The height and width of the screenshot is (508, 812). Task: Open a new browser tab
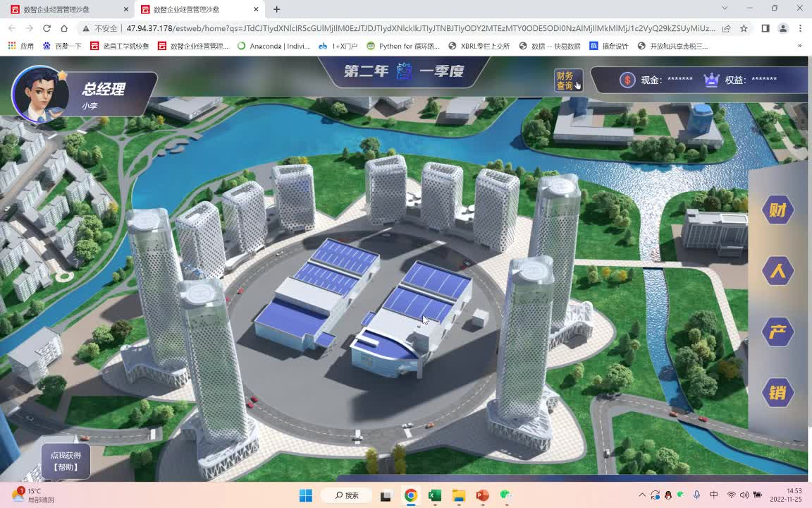click(x=276, y=9)
